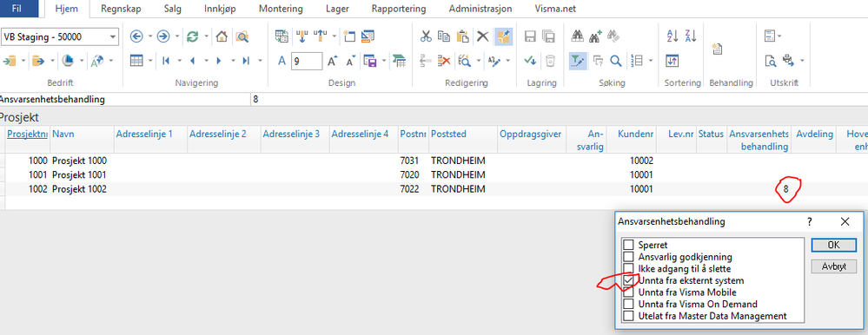Open the Lager tab
The image size is (868, 335).
click(x=337, y=9)
